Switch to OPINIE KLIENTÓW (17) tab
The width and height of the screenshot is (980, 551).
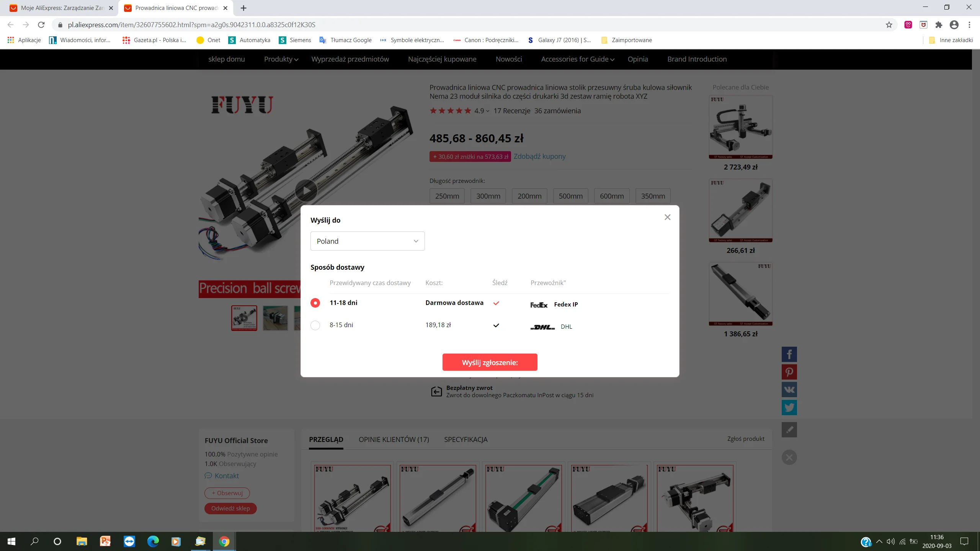coord(394,440)
